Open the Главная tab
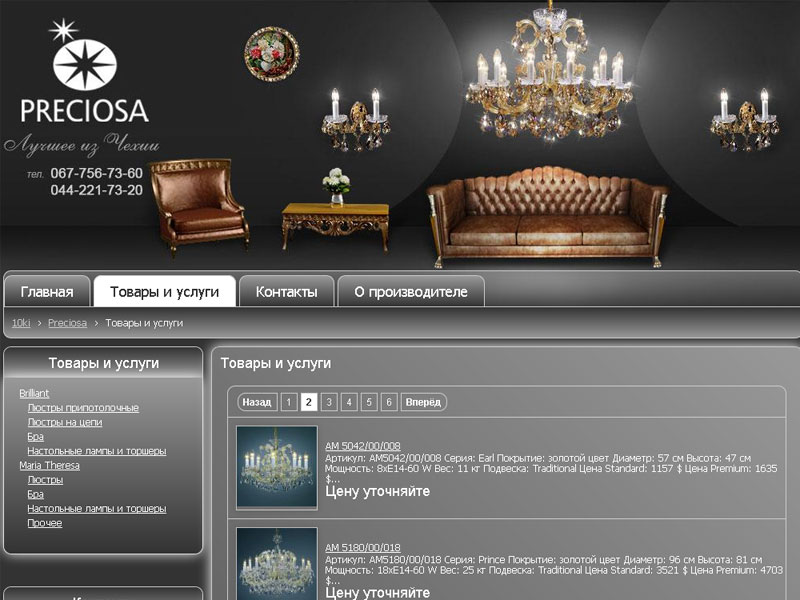This screenshot has width=800, height=600. click(x=47, y=292)
